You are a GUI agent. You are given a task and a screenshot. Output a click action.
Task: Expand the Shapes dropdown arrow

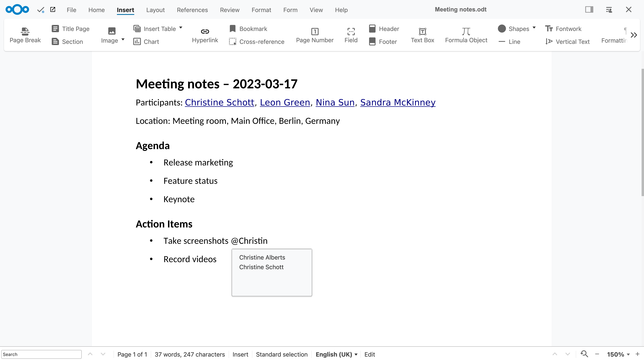click(534, 28)
